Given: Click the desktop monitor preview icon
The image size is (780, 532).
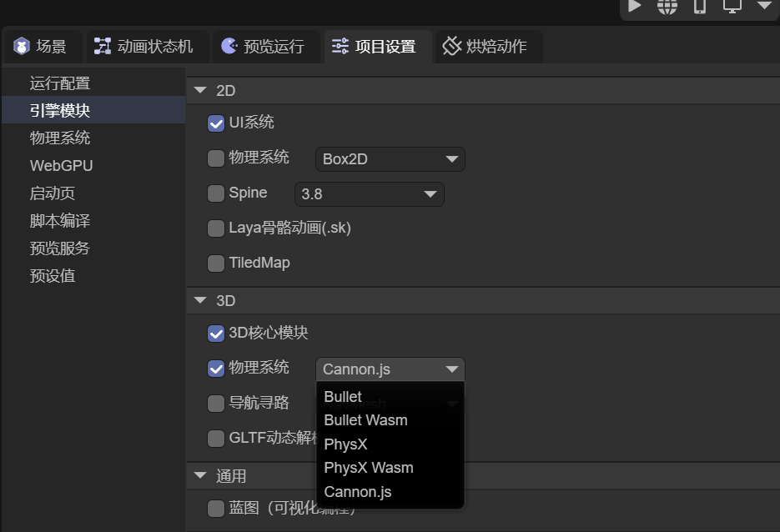Looking at the screenshot, I should [x=732, y=6].
